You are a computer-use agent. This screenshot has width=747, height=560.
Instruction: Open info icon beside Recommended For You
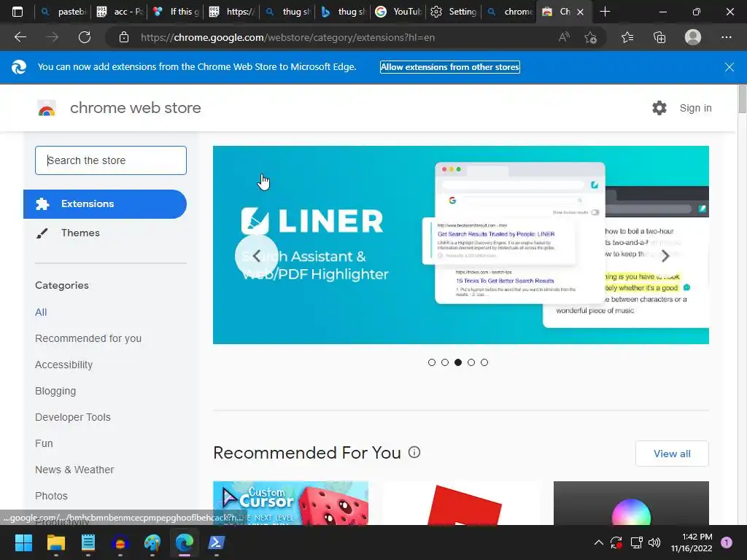414,452
